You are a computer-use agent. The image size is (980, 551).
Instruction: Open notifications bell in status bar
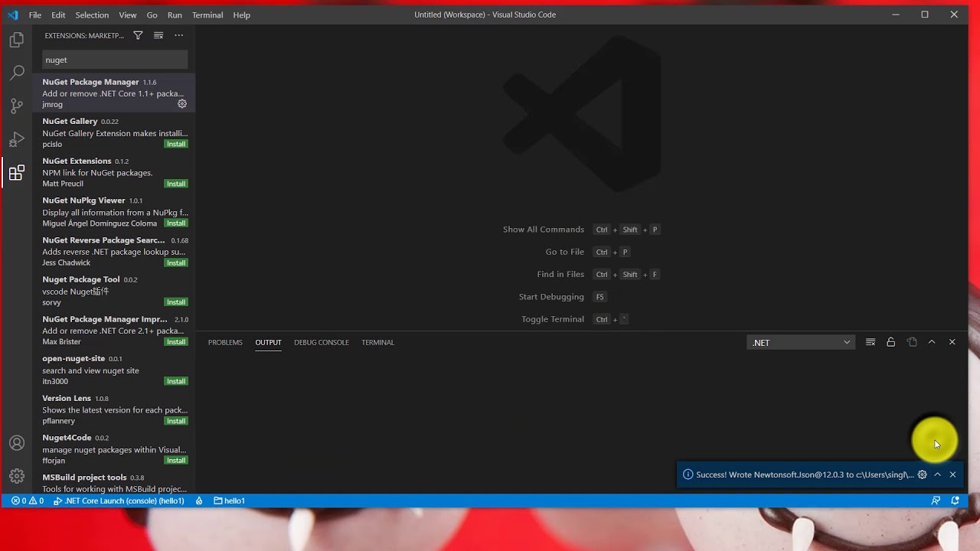pyautogui.click(x=955, y=500)
